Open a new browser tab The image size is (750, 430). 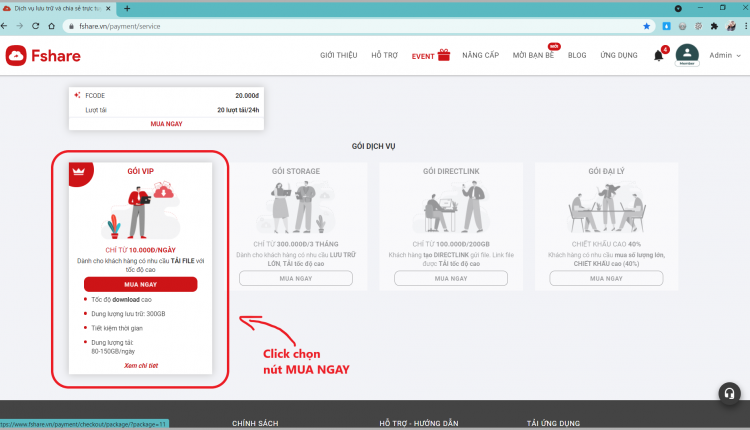pyautogui.click(x=127, y=8)
